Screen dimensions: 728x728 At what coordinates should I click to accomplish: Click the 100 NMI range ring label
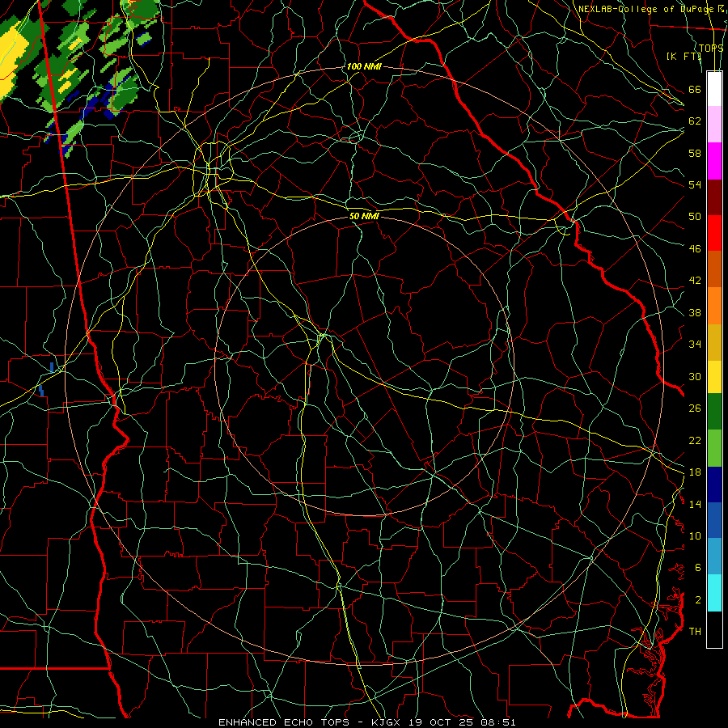(x=364, y=66)
